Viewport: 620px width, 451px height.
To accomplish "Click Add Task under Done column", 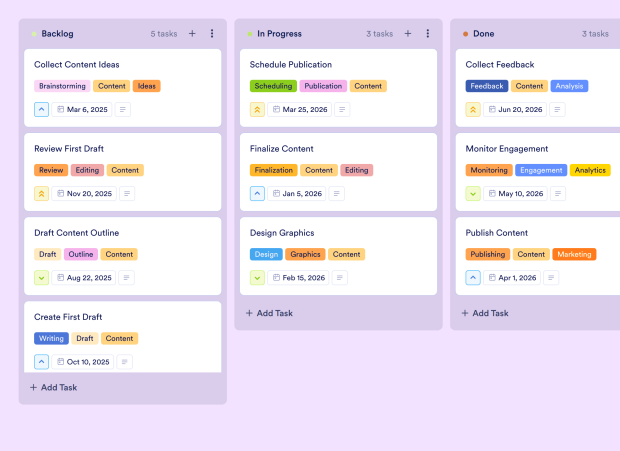I will [x=486, y=313].
